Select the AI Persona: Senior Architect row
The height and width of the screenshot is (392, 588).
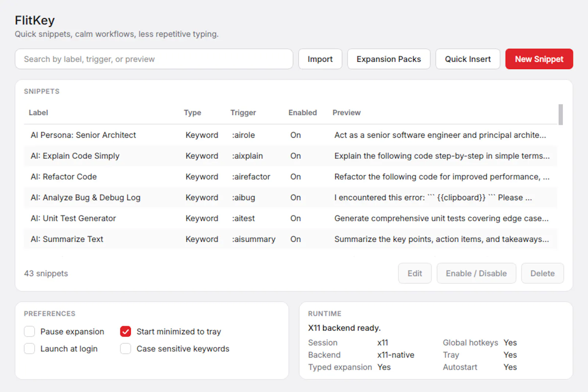pos(290,135)
